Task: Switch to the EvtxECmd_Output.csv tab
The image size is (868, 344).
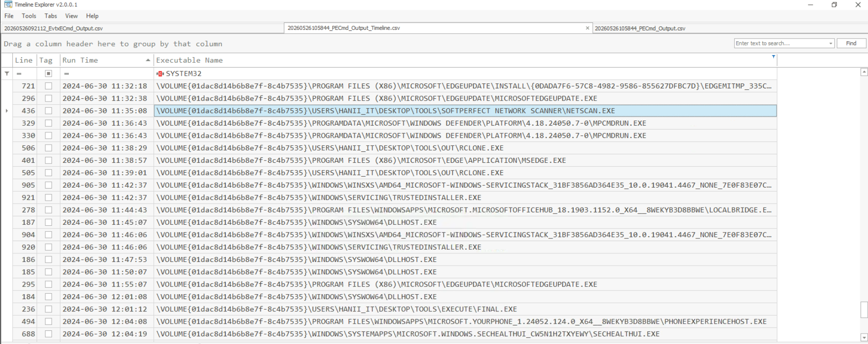Action: click(x=142, y=28)
